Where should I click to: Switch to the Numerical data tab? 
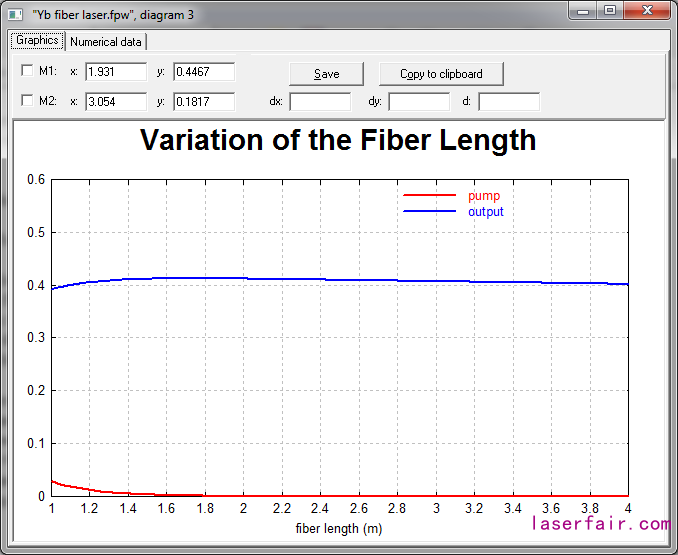point(106,42)
